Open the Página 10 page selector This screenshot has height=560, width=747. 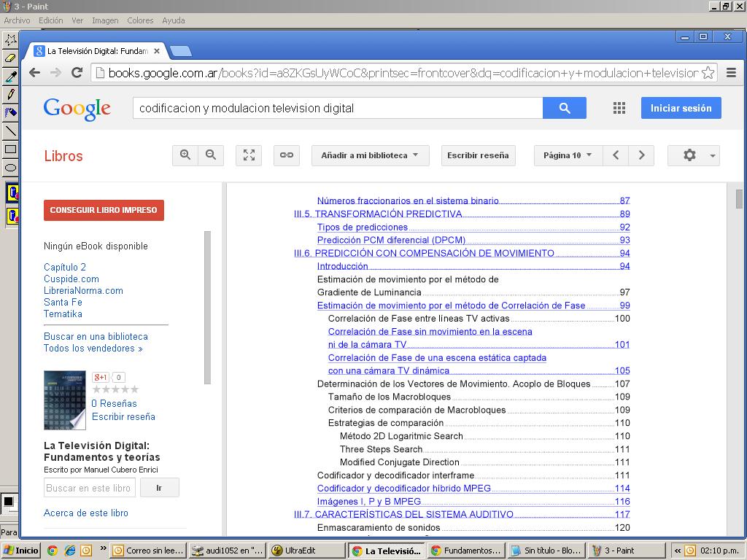click(x=568, y=155)
